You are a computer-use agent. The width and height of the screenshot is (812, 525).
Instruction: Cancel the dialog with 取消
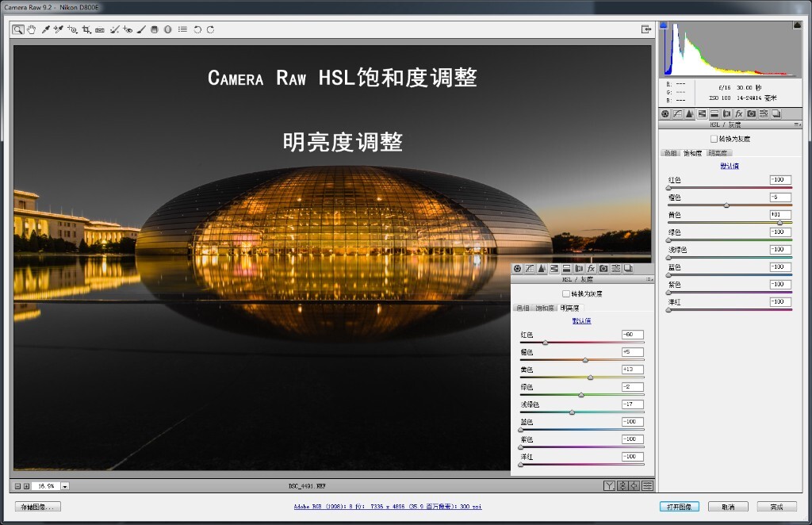pos(728,507)
